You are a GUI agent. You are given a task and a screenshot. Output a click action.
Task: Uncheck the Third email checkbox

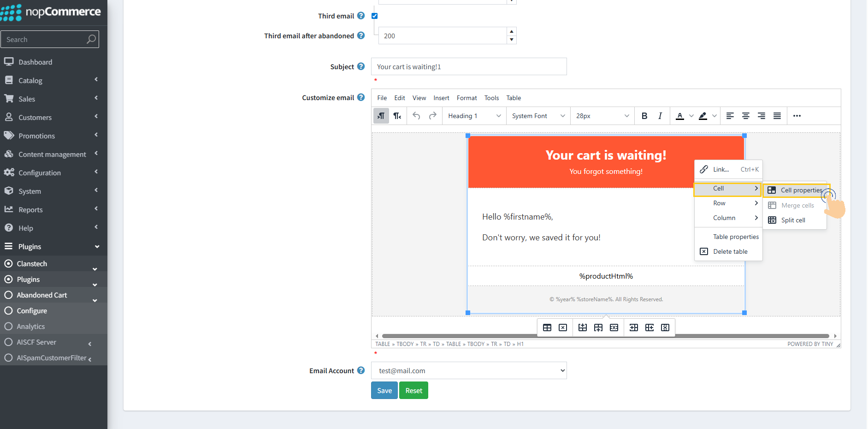tap(374, 16)
